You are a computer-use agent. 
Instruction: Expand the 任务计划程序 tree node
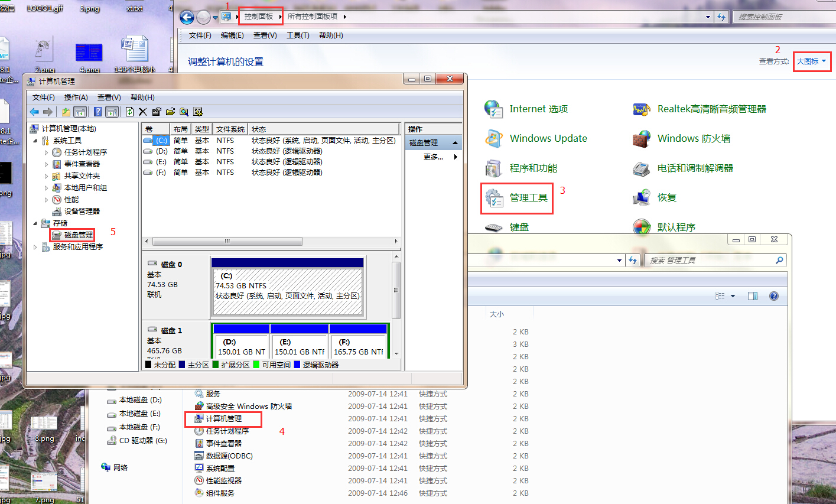[x=47, y=152]
